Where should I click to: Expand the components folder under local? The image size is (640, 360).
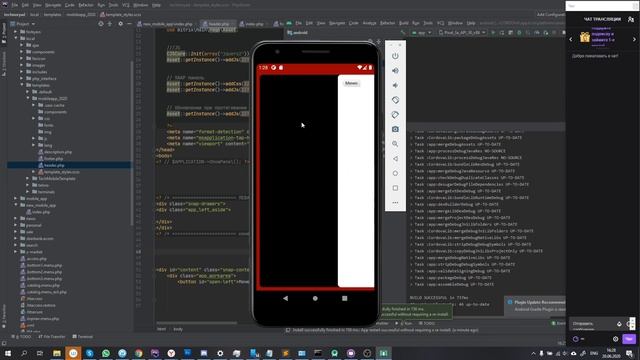[22, 52]
